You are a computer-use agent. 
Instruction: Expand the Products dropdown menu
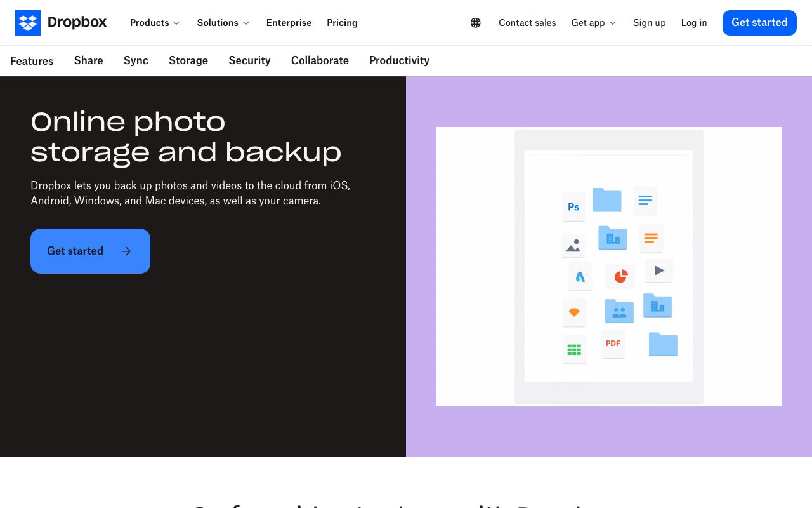[155, 23]
